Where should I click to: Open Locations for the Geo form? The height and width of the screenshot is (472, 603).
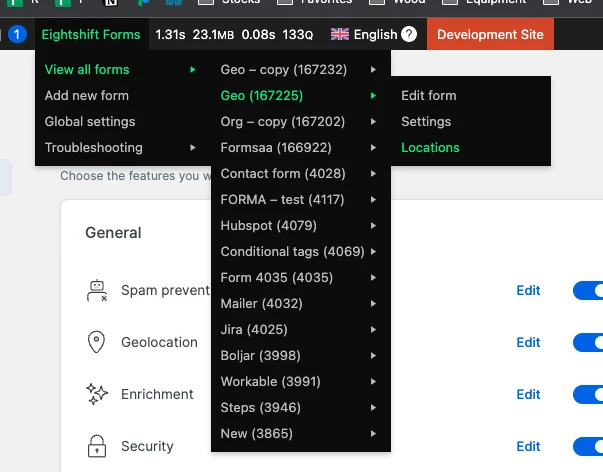point(430,148)
